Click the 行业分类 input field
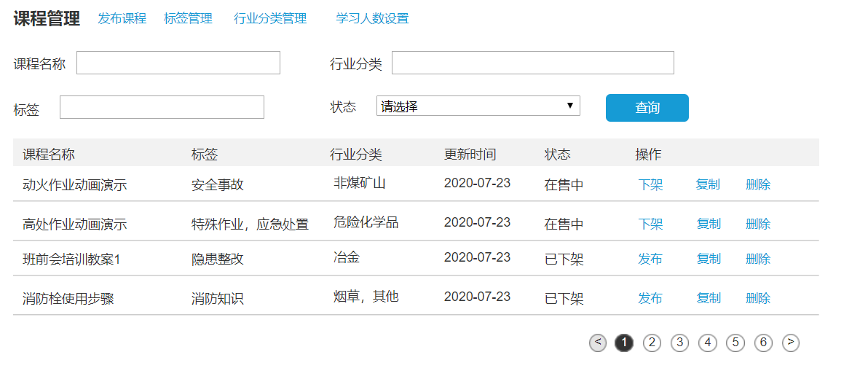The image size is (868, 379). (x=532, y=63)
